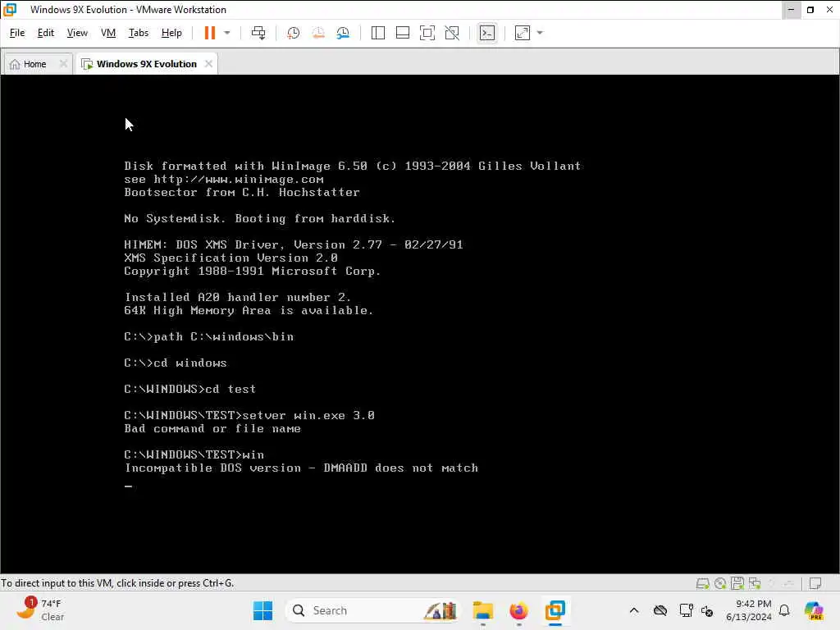Pause the virtual machine

tap(209, 33)
